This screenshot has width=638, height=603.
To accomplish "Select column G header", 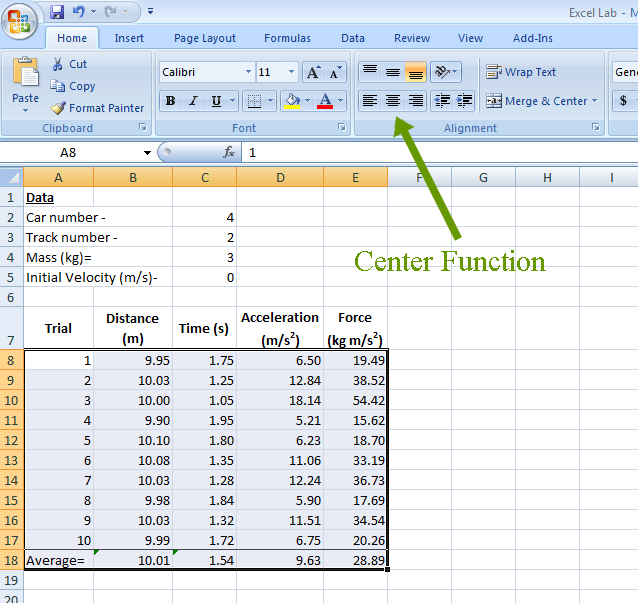I will click(x=483, y=177).
